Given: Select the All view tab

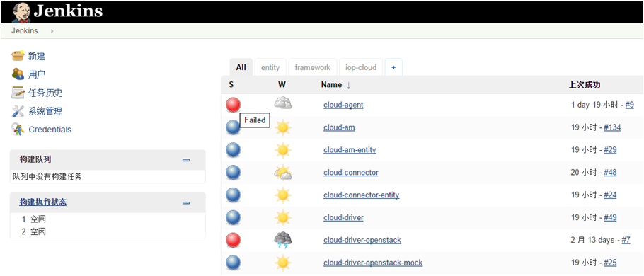Looking at the screenshot, I should (x=241, y=67).
